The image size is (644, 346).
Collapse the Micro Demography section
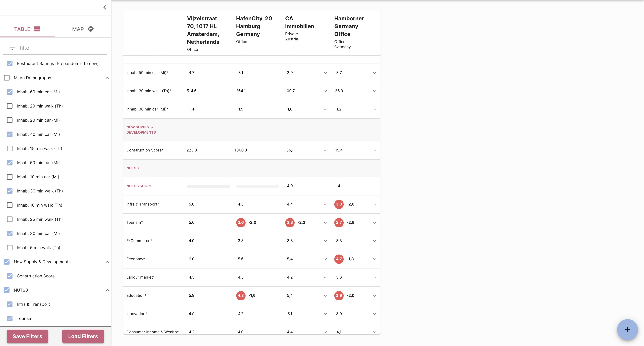(107, 78)
